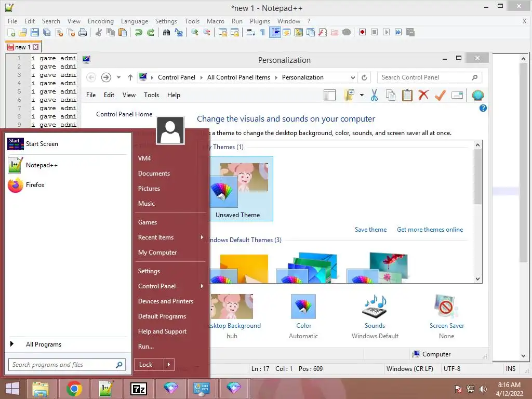Expand the dropdown arrow beside folder options icon
The image size is (532, 399).
[x=362, y=96]
